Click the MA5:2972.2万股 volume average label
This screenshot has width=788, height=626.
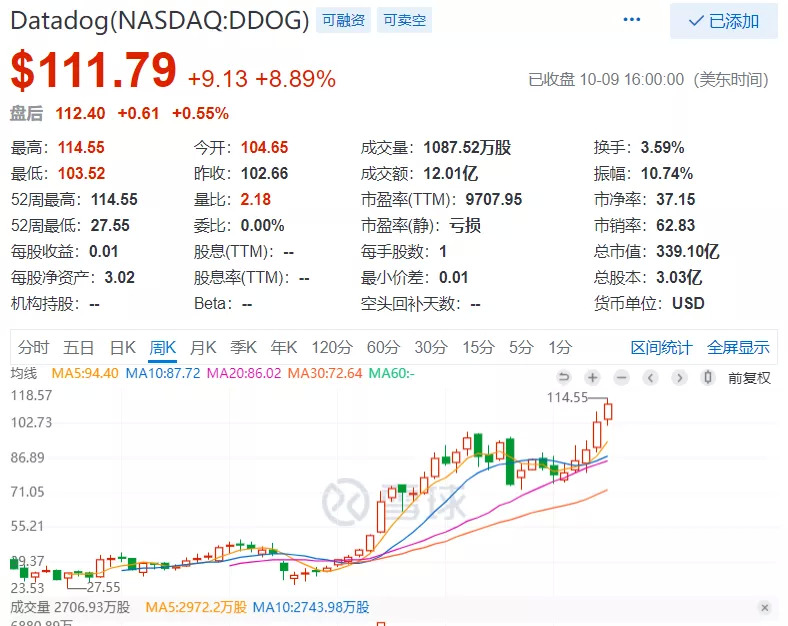pos(196,607)
